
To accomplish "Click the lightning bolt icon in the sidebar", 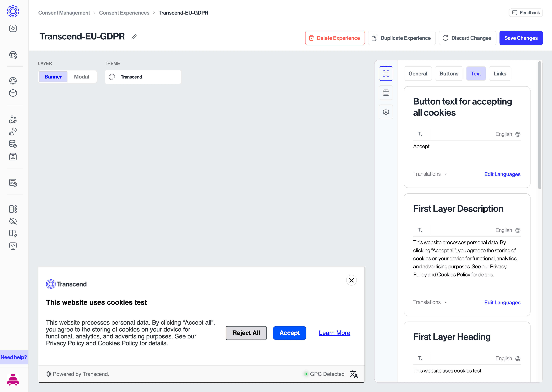I will [13, 28].
